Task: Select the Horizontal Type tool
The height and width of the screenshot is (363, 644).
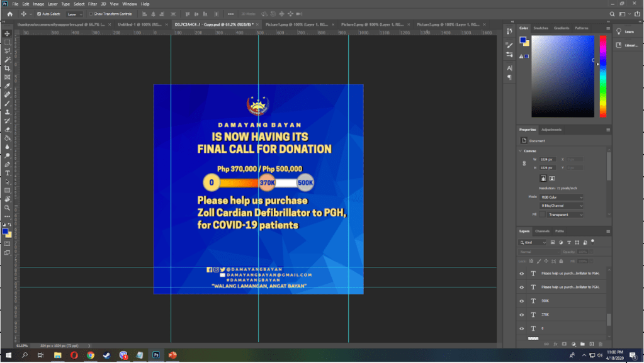Action: point(7,172)
